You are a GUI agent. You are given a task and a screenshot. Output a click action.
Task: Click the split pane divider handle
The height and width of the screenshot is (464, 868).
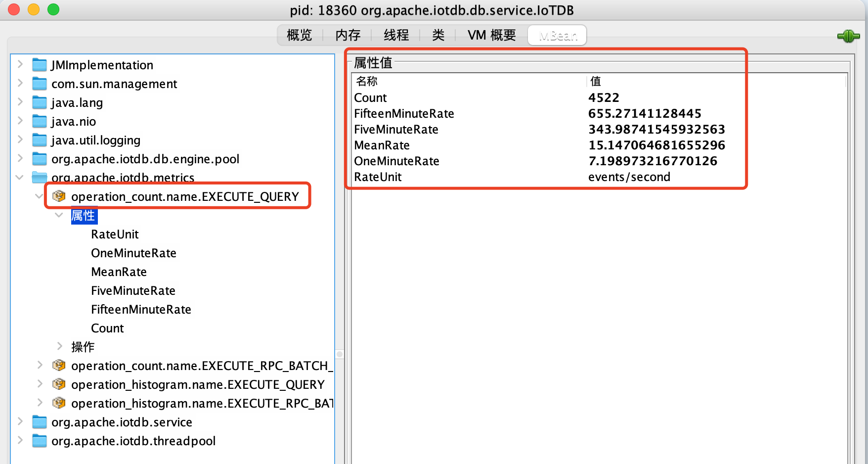(x=340, y=354)
